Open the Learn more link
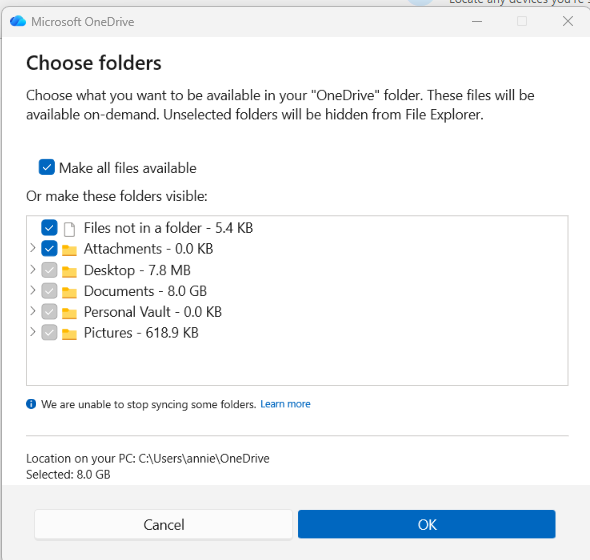Image resolution: width=590 pixels, height=560 pixels. [285, 404]
